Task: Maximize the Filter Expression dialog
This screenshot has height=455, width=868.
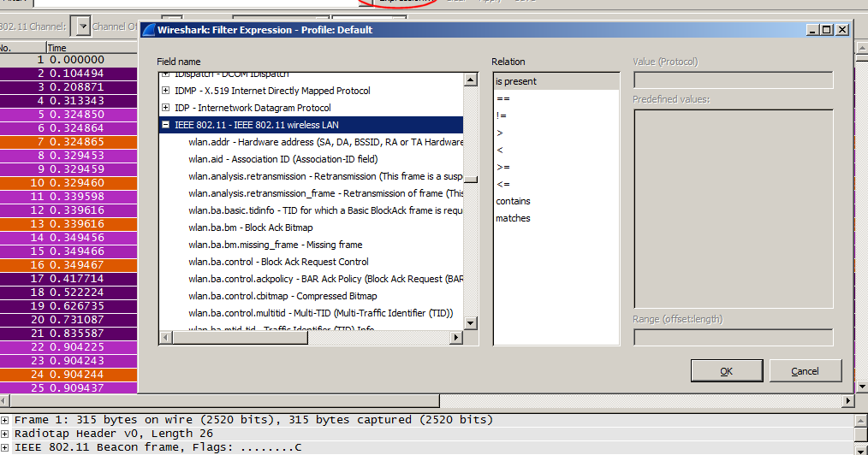Action: coord(826,30)
